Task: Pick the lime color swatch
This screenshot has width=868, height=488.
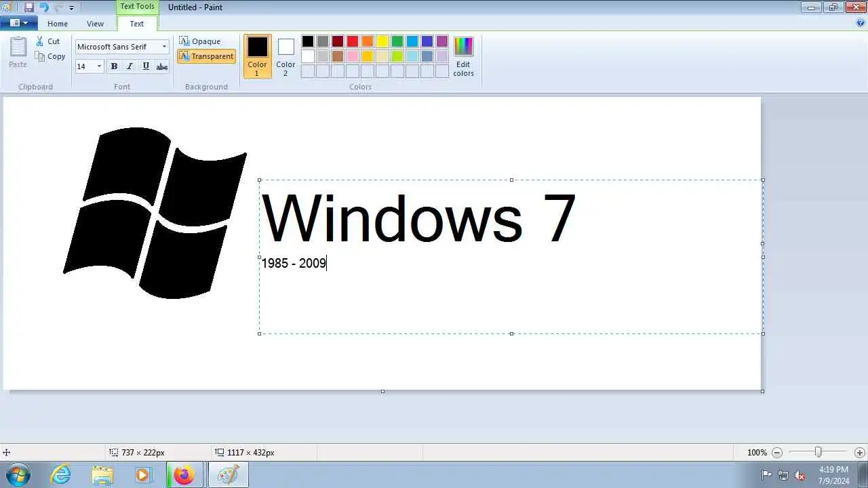Action: tap(397, 56)
